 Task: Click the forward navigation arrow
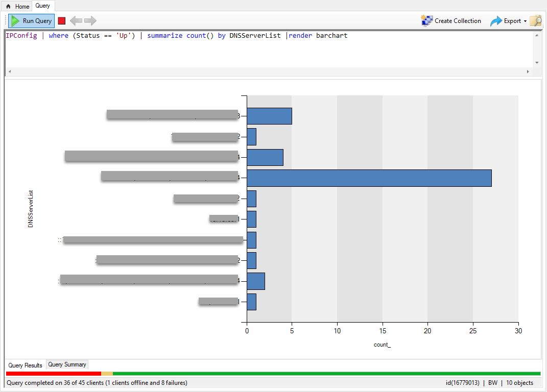(x=90, y=20)
